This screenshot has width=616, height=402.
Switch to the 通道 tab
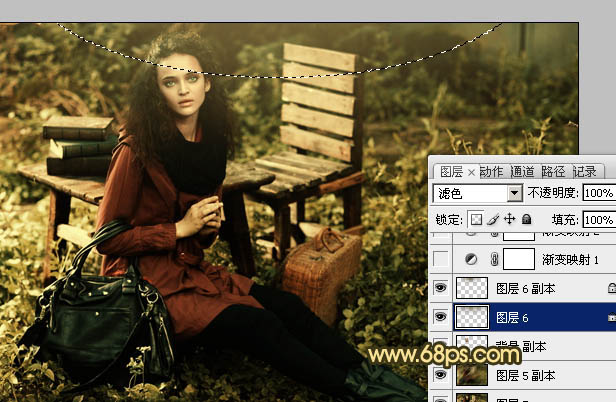pos(522,172)
